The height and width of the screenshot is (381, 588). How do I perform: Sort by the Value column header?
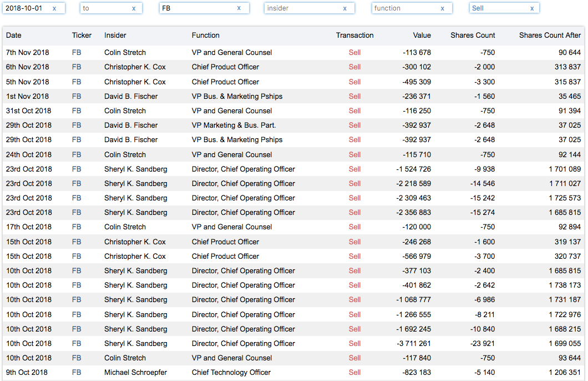[x=422, y=36]
